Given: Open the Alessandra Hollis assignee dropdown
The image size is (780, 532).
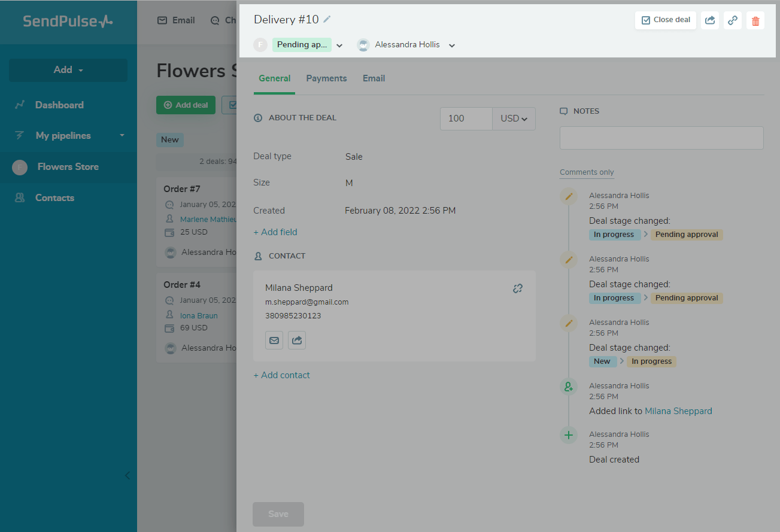Looking at the screenshot, I should (452, 45).
